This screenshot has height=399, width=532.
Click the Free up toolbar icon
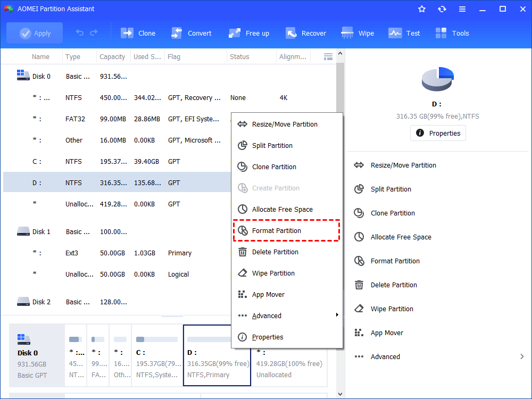pos(248,33)
